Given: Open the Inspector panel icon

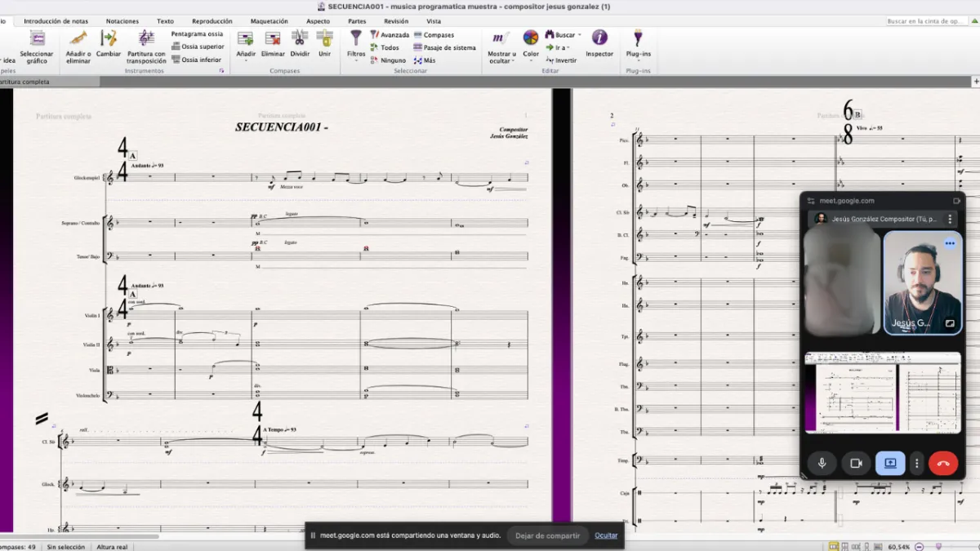Looking at the screenshot, I should click(599, 39).
